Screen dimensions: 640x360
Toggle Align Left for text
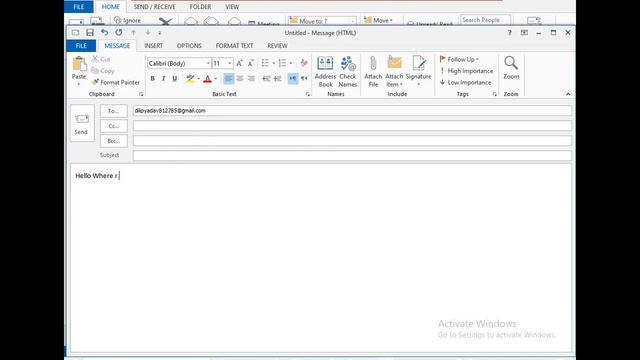pyautogui.click(x=229, y=78)
